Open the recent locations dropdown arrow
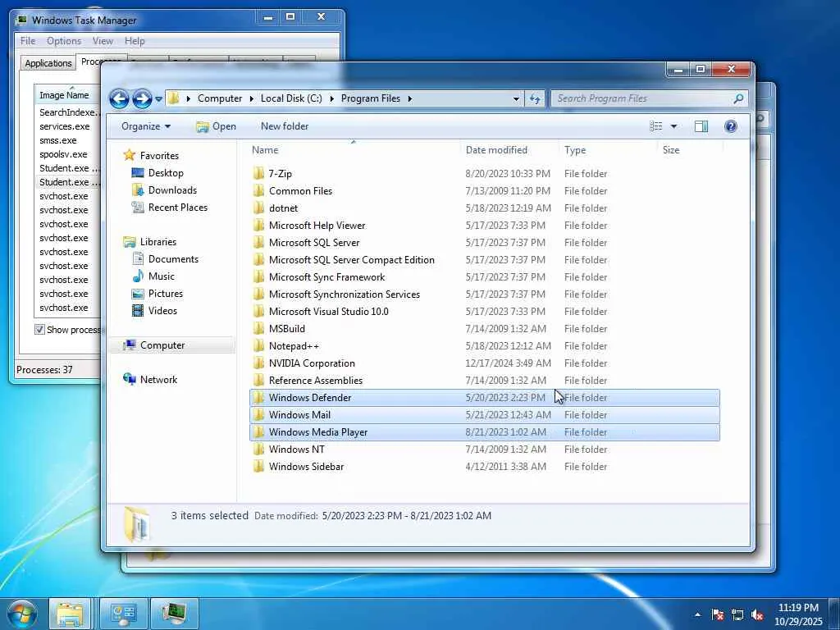Screen dimensions: 840x630 click(158, 99)
